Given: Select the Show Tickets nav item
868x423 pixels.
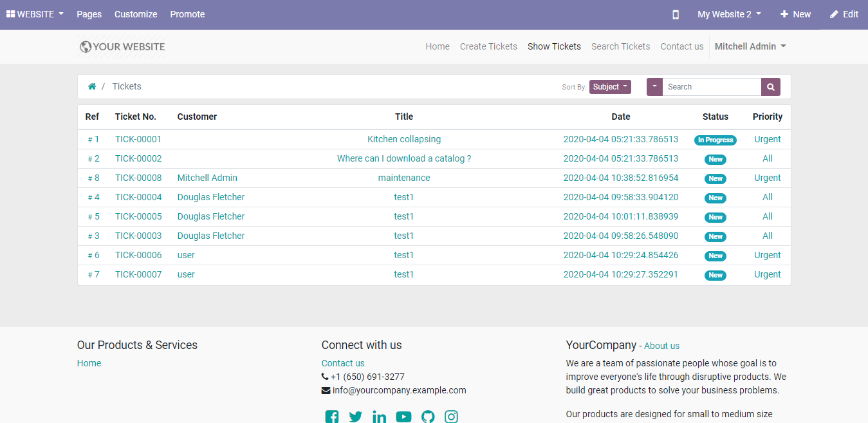Looking at the screenshot, I should (x=554, y=46).
